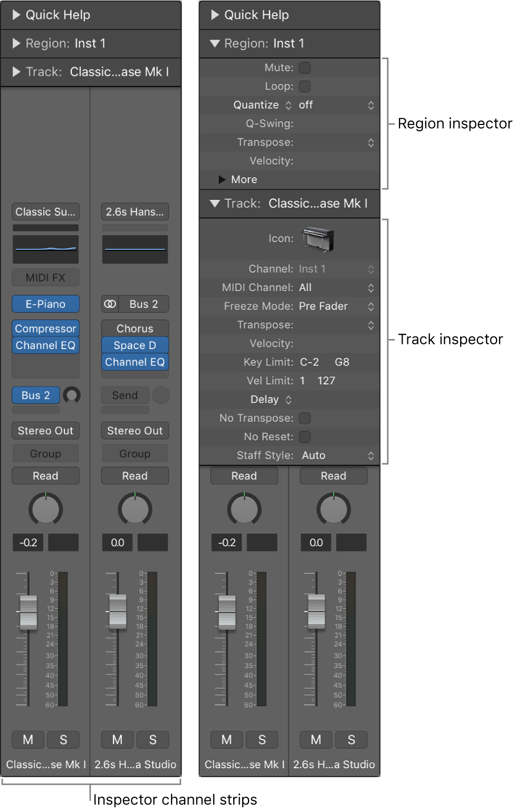Collapse Track inspector in right panel
The height and width of the screenshot is (812, 515).
coord(215,204)
